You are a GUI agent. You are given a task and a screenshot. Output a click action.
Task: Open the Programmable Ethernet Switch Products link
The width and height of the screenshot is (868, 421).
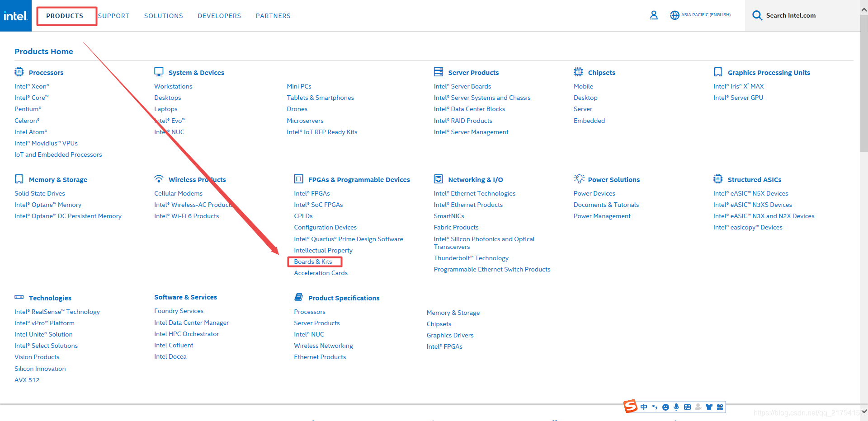click(492, 269)
